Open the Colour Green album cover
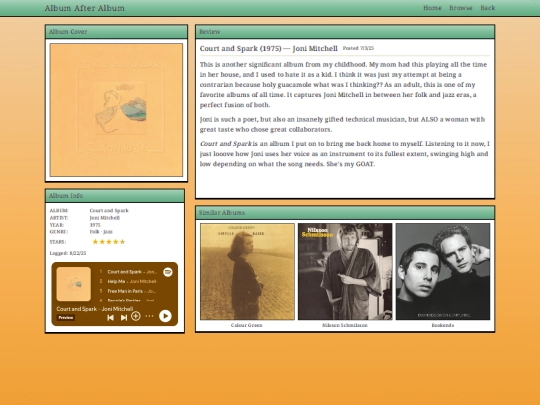540x405 pixels. (247, 272)
